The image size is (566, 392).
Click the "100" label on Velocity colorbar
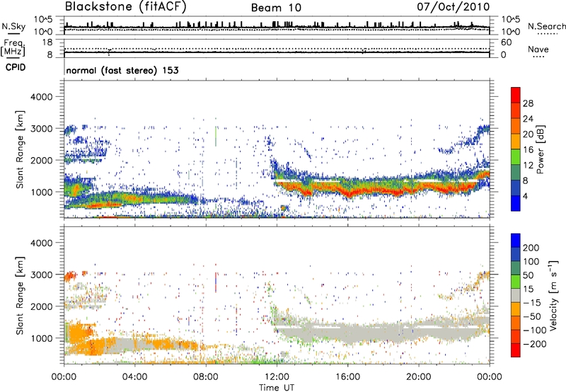(531, 261)
